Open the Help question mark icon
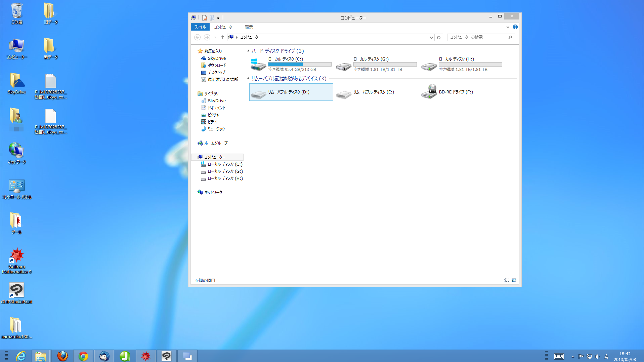Viewport: 644px width, 362px height. pos(515,27)
